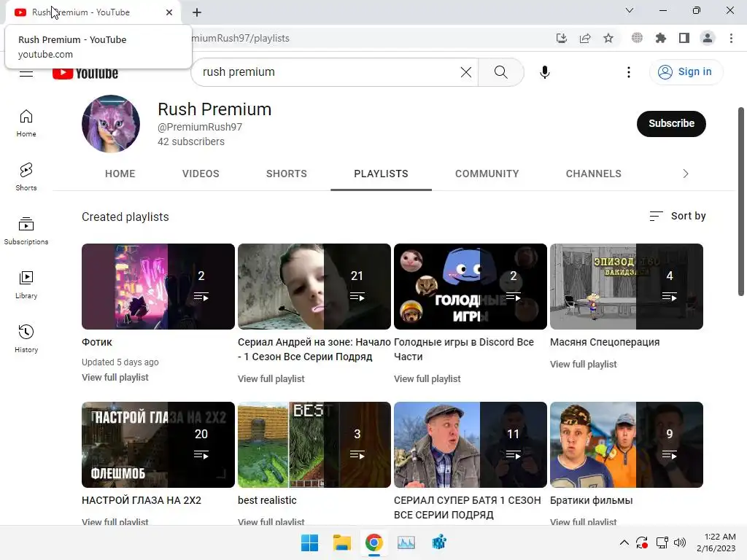Viewport: 747px width, 560px height.
Task: Click the page vertical scrollbar
Action: pyautogui.click(x=741, y=202)
